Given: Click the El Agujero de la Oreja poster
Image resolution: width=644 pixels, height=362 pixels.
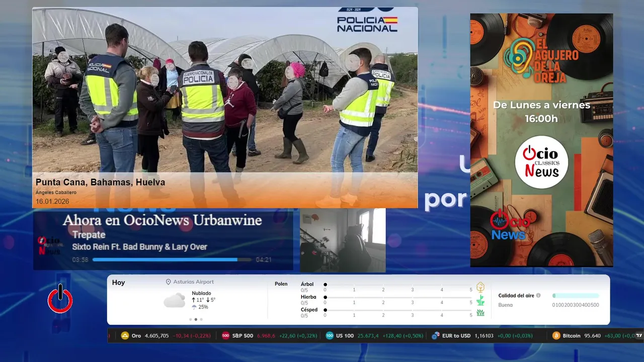Looking at the screenshot, I should pyautogui.click(x=541, y=140).
